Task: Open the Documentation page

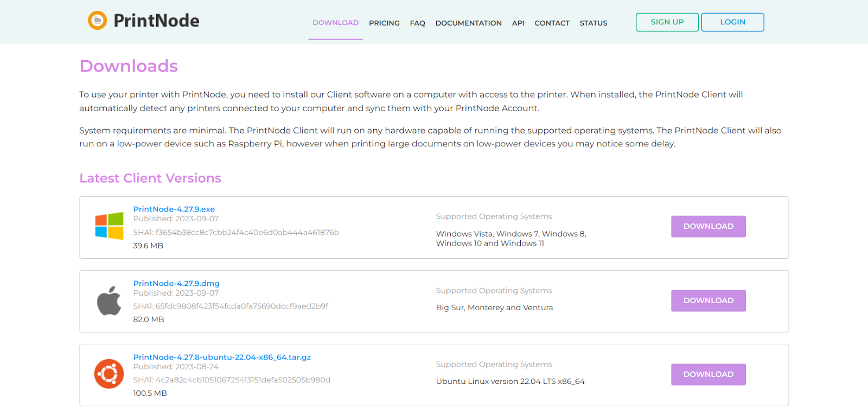Action: coord(469,23)
